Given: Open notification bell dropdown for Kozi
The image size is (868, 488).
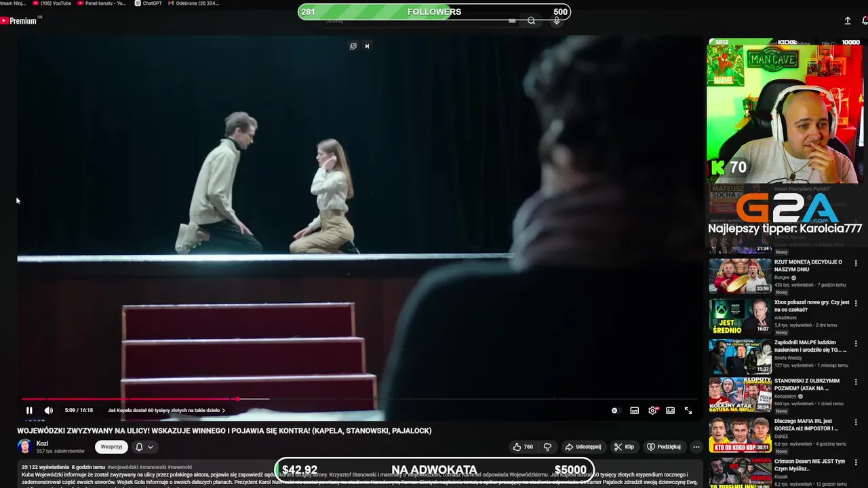Looking at the screenshot, I should click(x=144, y=447).
